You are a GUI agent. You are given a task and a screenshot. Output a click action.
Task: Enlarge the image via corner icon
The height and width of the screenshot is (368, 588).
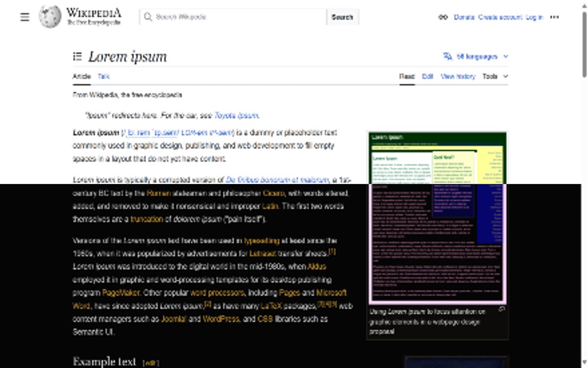pos(501,309)
